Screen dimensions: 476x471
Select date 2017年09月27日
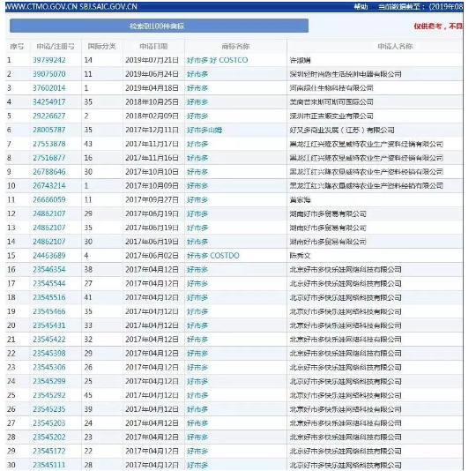click(152, 200)
